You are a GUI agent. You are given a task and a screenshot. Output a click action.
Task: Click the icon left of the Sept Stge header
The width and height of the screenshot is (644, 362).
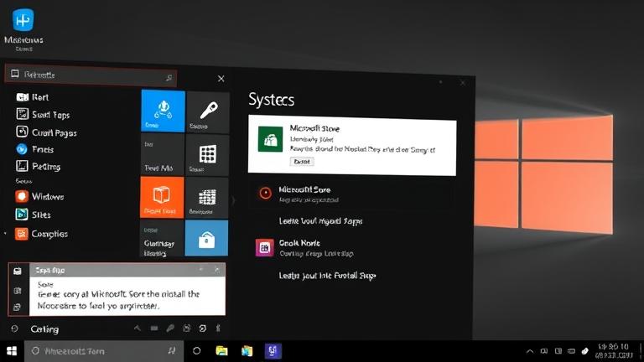point(18,271)
